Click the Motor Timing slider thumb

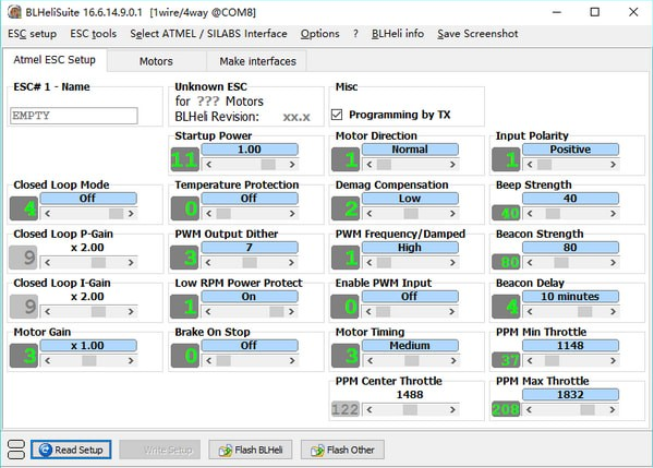coord(411,361)
